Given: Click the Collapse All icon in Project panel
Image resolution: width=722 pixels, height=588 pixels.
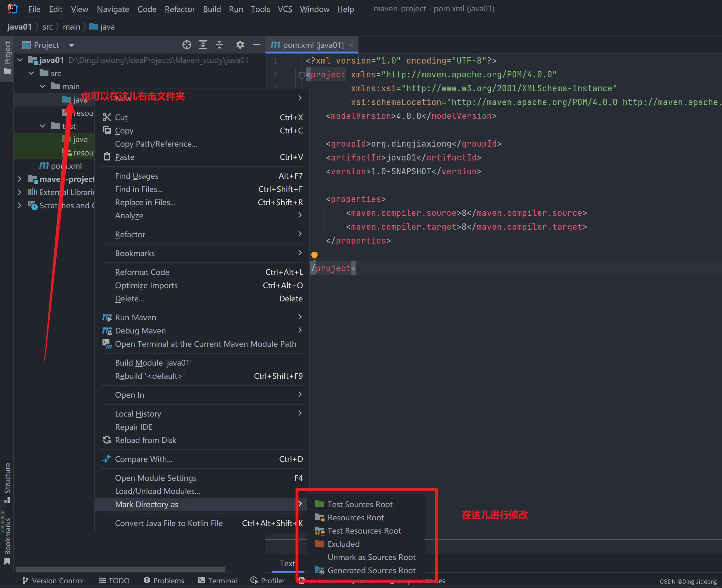Looking at the screenshot, I should pos(219,45).
